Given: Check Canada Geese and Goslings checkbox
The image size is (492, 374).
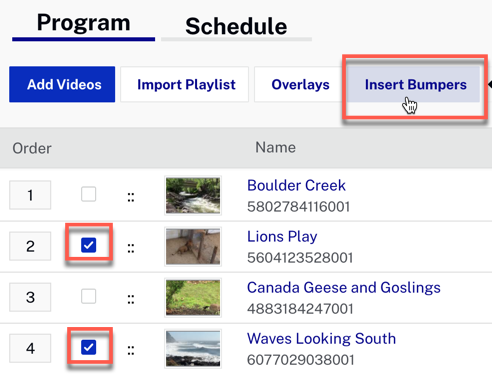Looking at the screenshot, I should pyautogui.click(x=89, y=296).
